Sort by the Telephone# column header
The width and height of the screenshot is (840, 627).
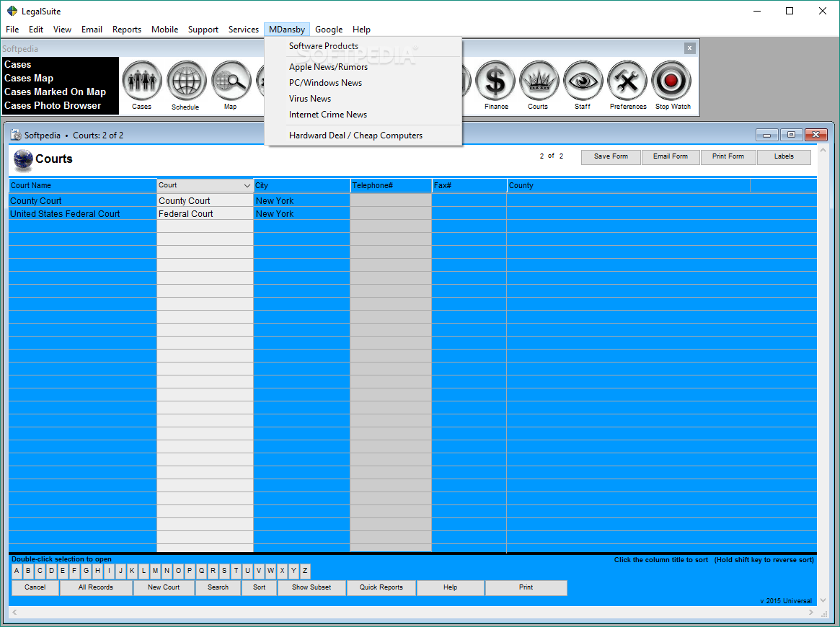391,186
